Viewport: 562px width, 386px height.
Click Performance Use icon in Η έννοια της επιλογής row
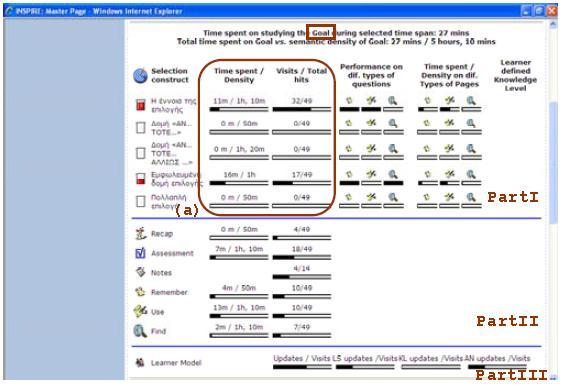371,101
